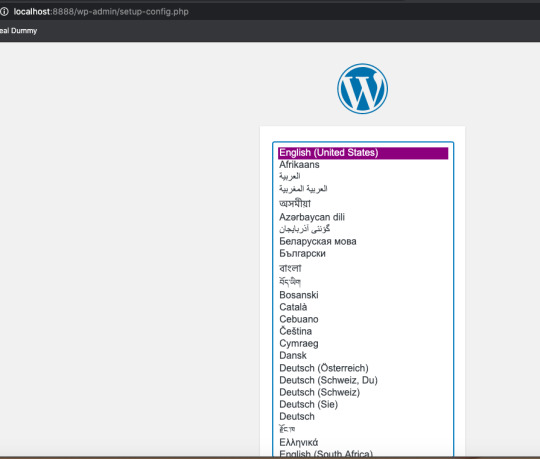
Task: Select Azərbaycan dili language option
Action: pos(363,217)
